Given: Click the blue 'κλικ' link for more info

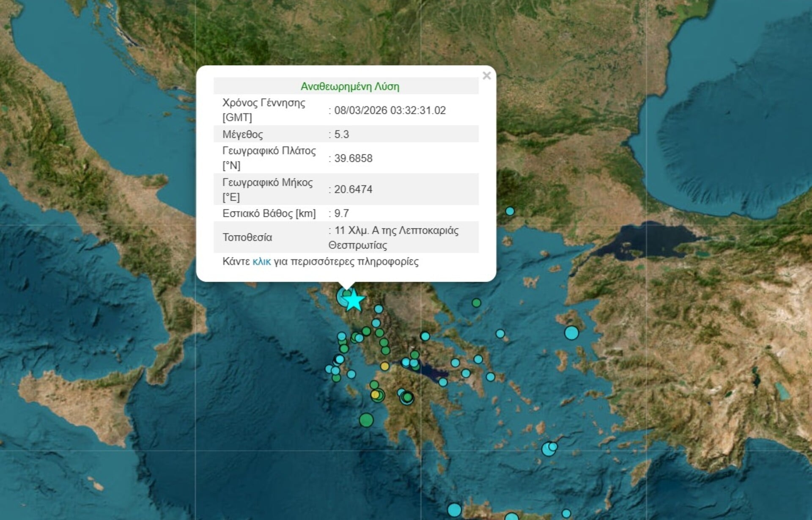Looking at the screenshot, I should click(261, 261).
